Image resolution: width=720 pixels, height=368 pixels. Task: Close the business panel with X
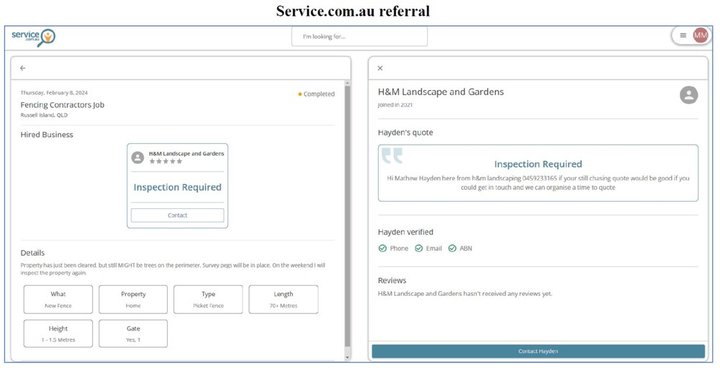380,68
